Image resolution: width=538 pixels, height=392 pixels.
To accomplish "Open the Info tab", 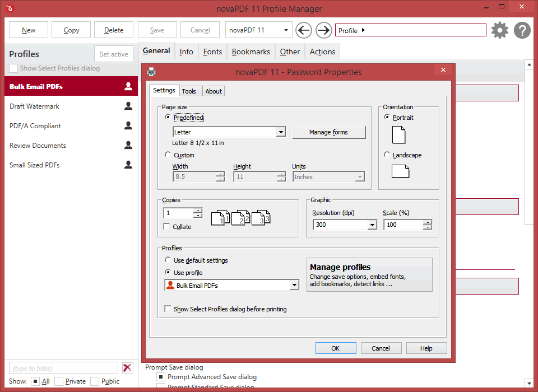I will tap(186, 52).
